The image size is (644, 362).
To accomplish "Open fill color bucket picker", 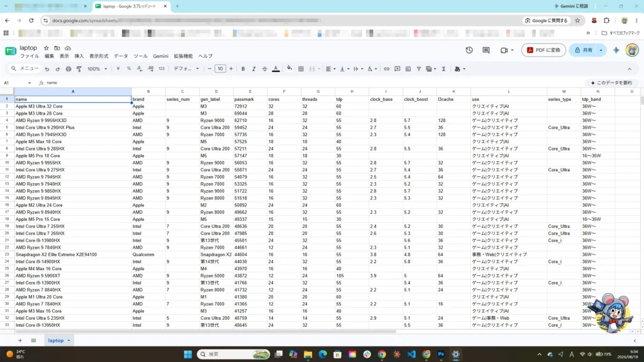I will point(289,69).
